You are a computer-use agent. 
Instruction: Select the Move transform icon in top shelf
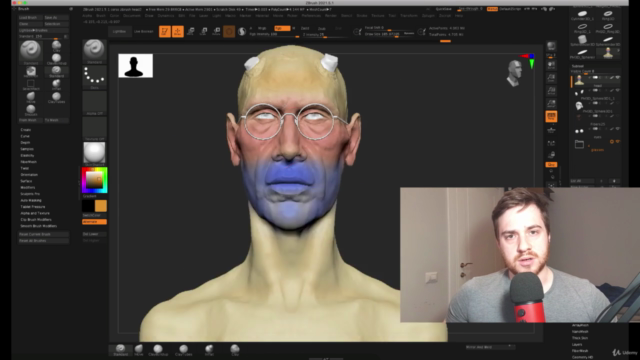pyautogui.click(x=191, y=31)
